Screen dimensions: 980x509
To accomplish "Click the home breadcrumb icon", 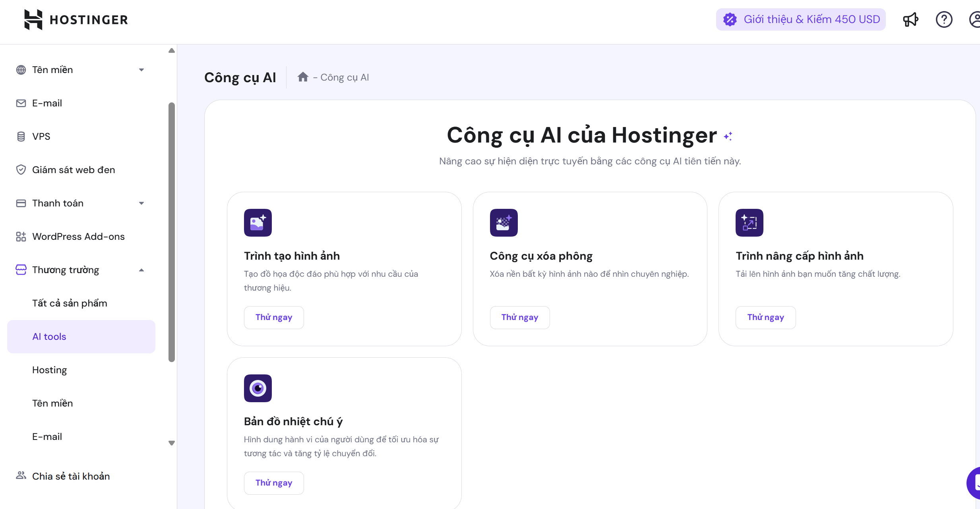I will tap(303, 77).
